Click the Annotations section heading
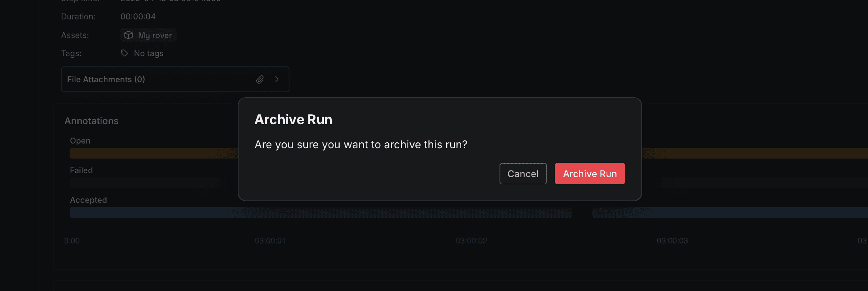868x291 pixels. pos(91,121)
